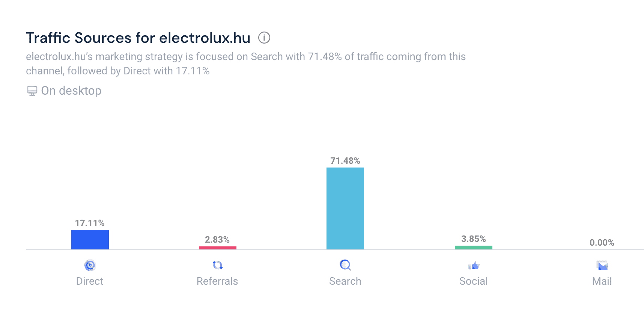
Task: Click the Direct axis label
Action: click(90, 281)
